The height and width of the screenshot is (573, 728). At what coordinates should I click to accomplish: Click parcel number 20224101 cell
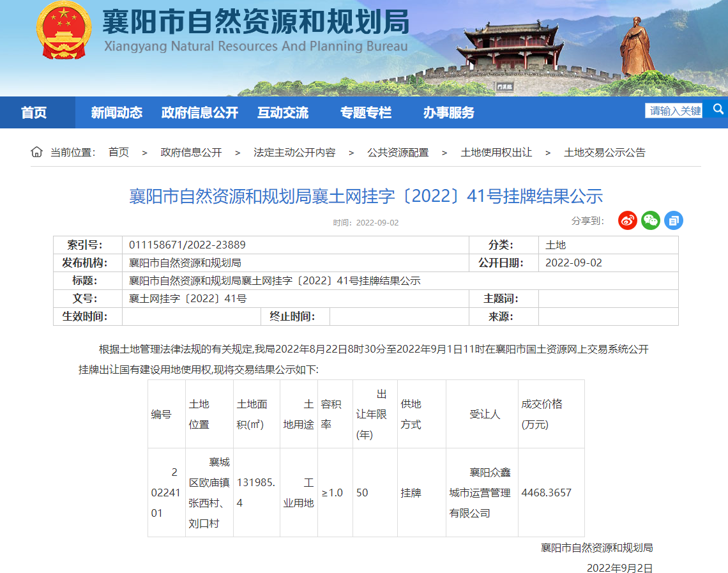tap(167, 493)
